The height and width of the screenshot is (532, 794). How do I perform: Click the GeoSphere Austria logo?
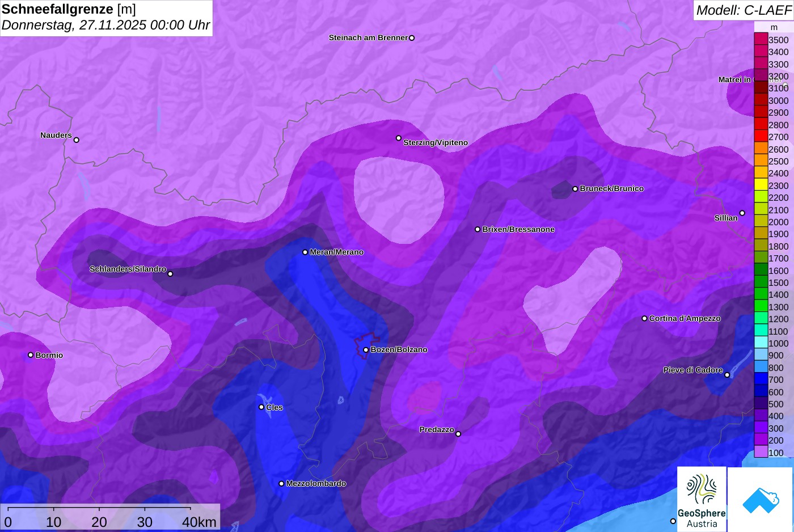tap(702, 499)
